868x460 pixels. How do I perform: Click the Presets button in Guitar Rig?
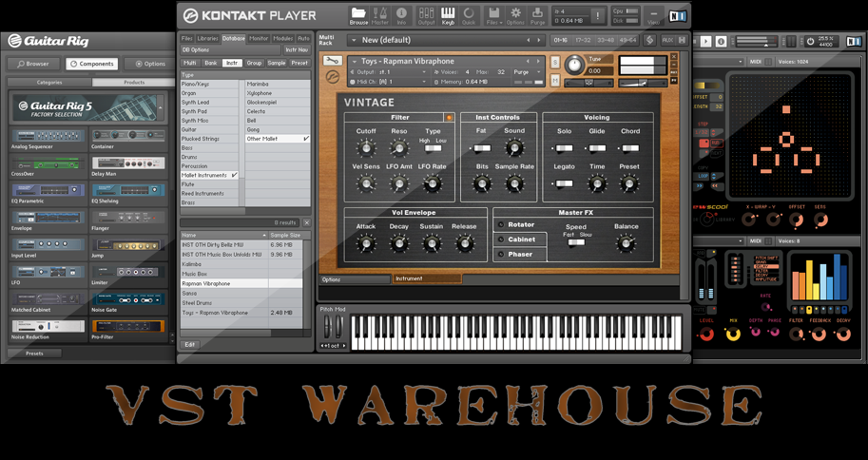click(34, 354)
